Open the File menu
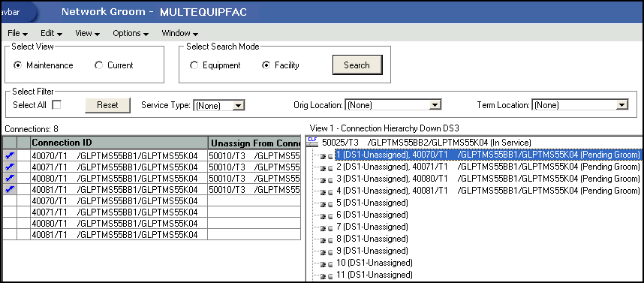The image size is (644, 283). (x=18, y=33)
